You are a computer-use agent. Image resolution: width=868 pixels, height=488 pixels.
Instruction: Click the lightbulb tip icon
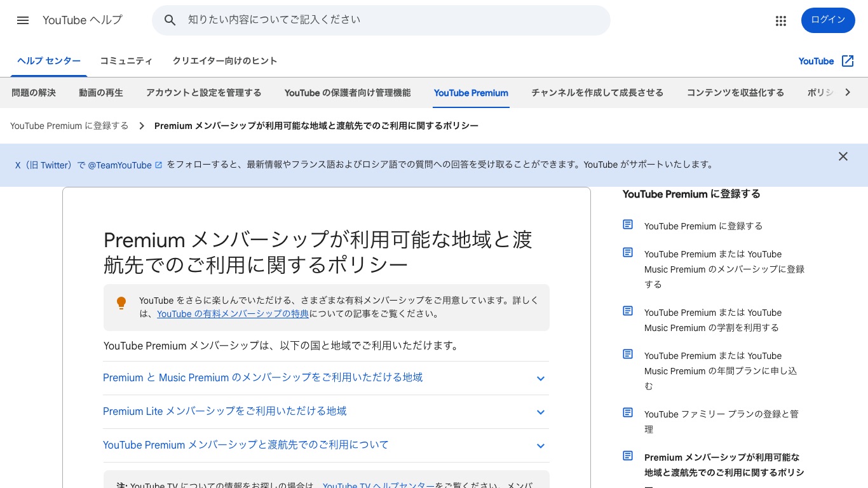(x=121, y=303)
